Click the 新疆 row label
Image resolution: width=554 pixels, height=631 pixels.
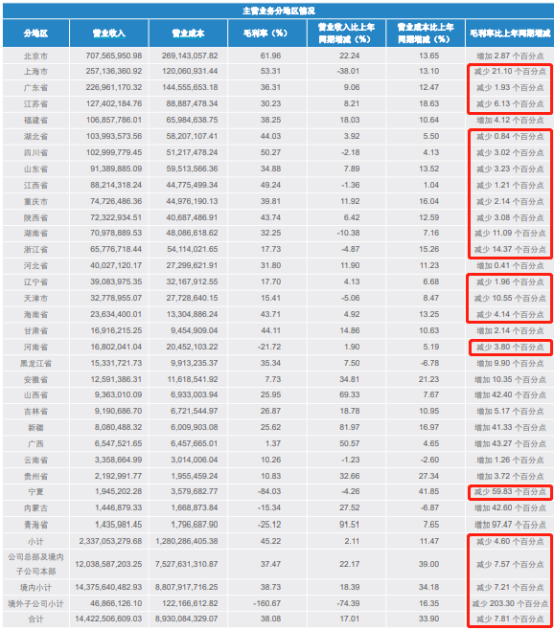pyautogui.click(x=36, y=427)
